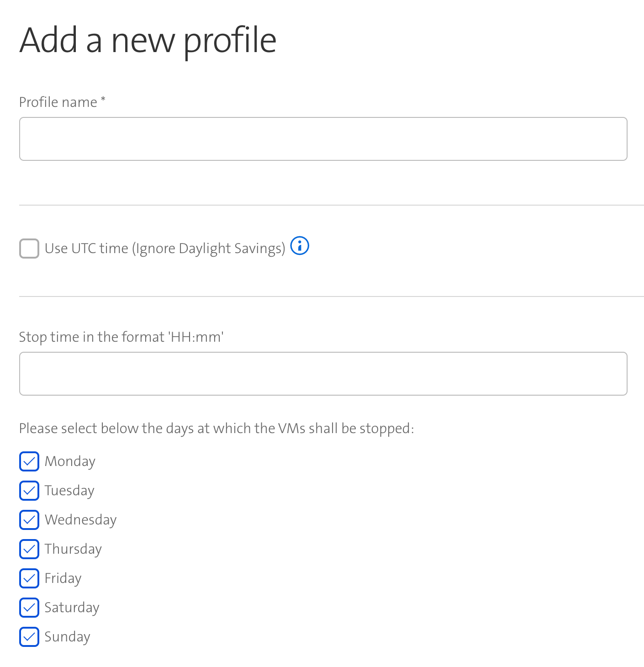Click the Sunday label text
644x667 pixels.
point(67,637)
